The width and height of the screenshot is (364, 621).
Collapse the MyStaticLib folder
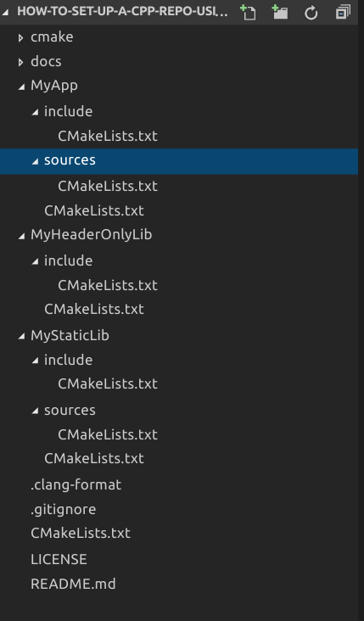pyautogui.click(x=21, y=337)
